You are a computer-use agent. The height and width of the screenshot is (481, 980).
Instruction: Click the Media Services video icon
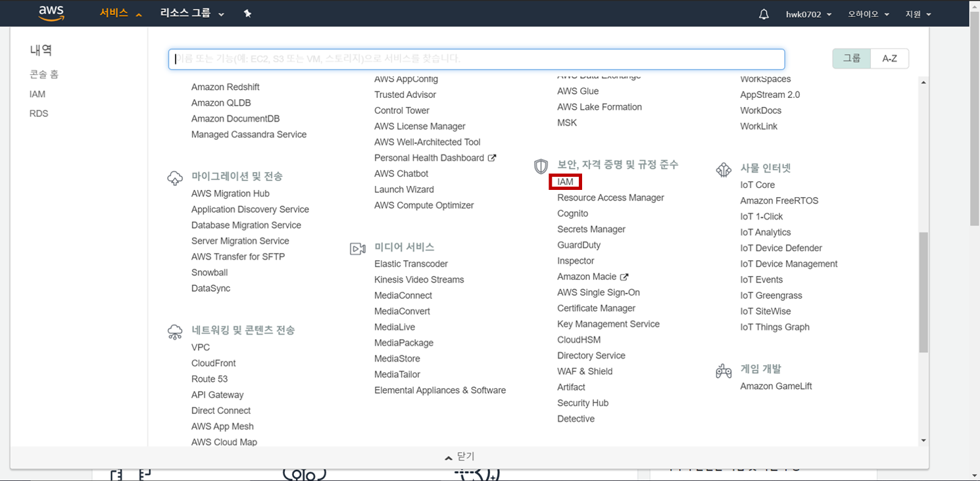point(358,248)
